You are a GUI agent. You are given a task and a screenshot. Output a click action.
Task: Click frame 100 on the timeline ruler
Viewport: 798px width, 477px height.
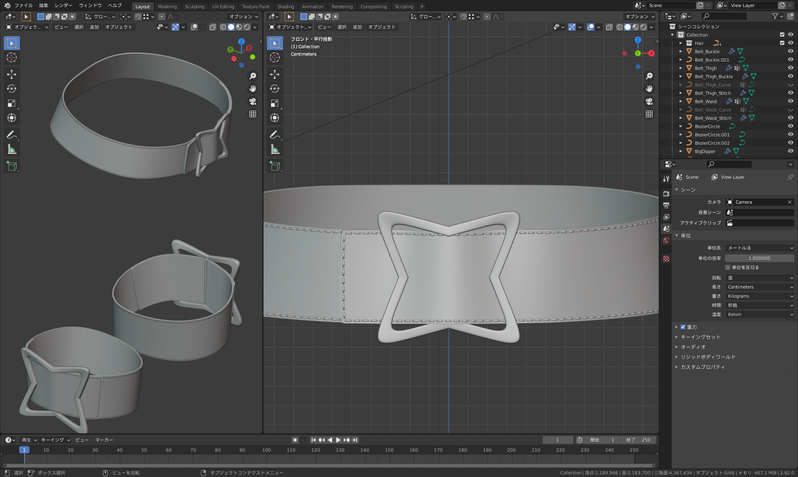point(267,450)
